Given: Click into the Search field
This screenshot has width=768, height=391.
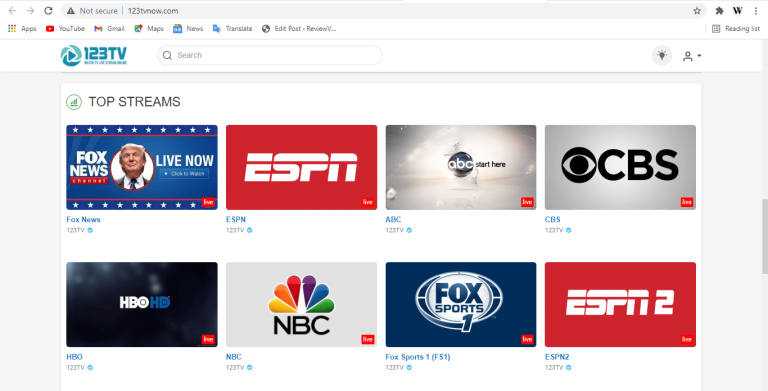Looking at the screenshot, I should tap(269, 55).
